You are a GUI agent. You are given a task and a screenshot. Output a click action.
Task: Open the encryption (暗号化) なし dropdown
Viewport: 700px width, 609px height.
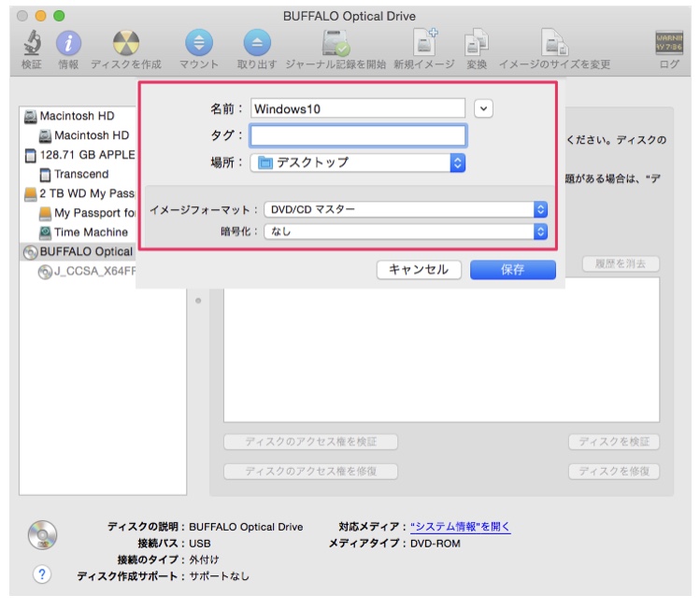405,231
